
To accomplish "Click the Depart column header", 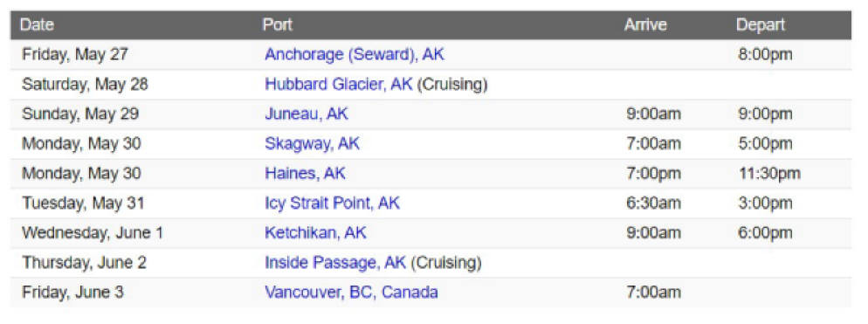I will [760, 25].
